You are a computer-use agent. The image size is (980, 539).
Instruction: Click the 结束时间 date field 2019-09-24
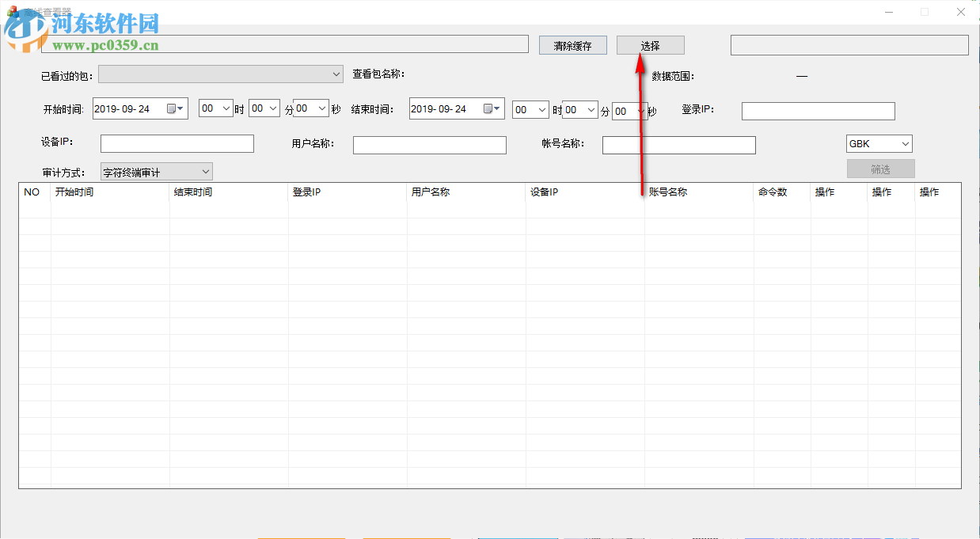457,109
